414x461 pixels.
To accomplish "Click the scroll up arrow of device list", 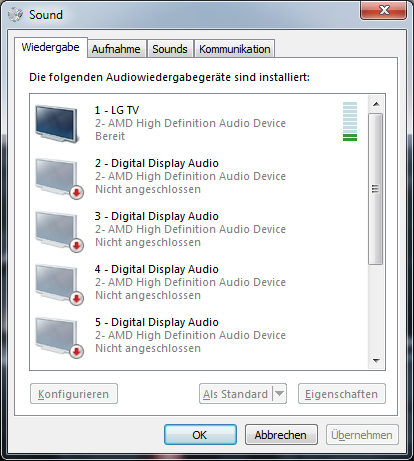I will click(376, 104).
